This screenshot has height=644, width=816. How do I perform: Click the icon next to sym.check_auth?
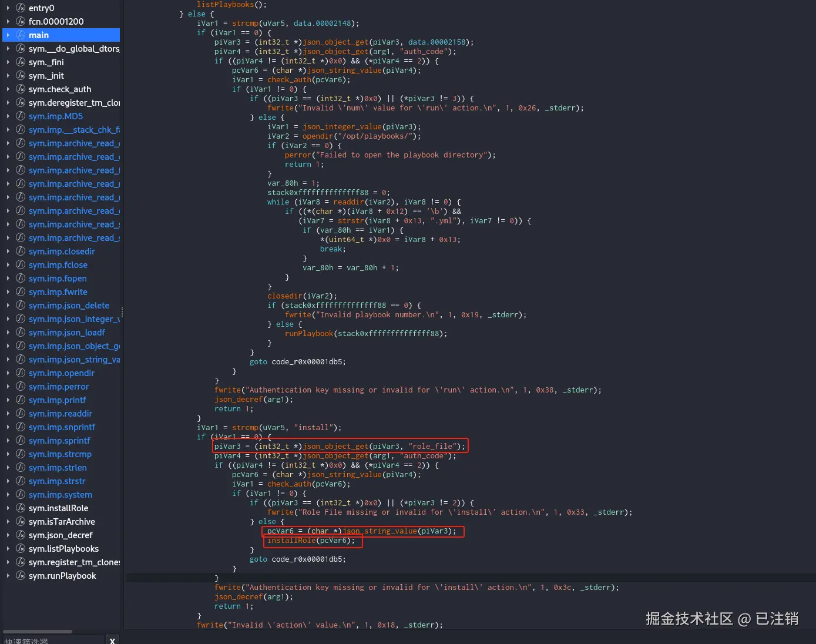click(21, 89)
